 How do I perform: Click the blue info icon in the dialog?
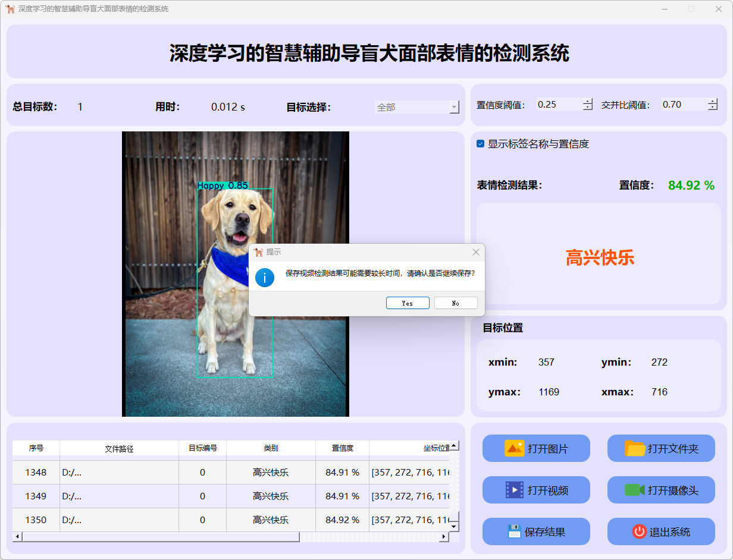coord(265,277)
